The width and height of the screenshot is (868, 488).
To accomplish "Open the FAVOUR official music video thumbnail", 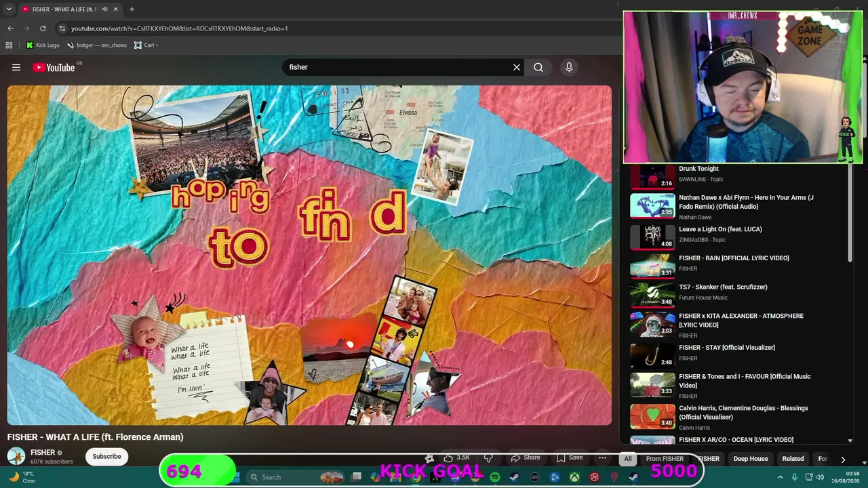I will click(x=652, y=384).
